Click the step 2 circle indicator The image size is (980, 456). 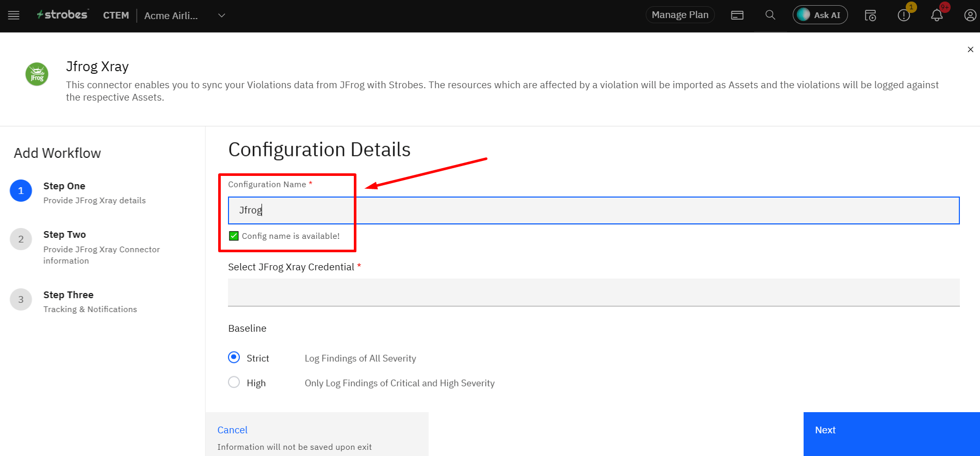(21, 239)
